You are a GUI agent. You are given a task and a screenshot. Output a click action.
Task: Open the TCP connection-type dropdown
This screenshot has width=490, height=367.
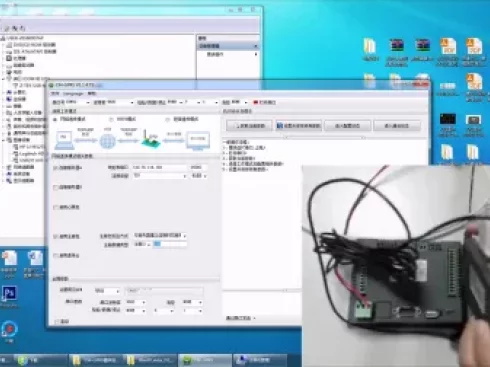point(159,176)
